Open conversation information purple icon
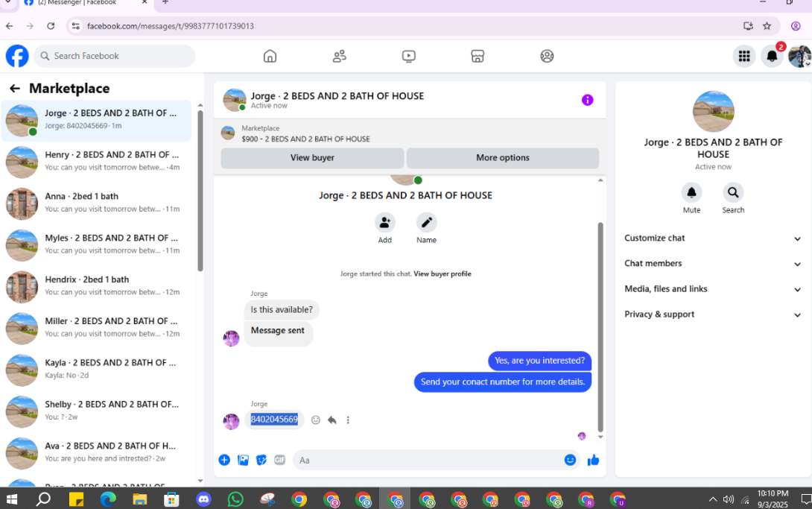Screen dimensions: 812x509 click(587, 100)
